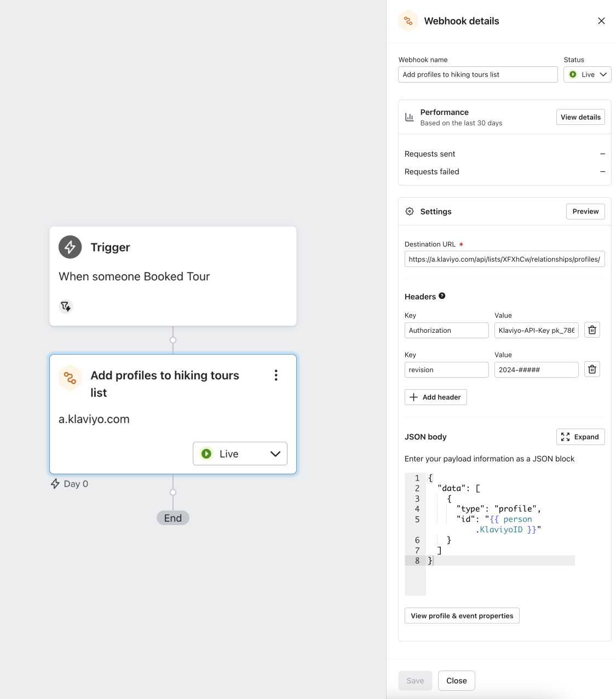Click the trigger filter icon

[x=66, y=307]
